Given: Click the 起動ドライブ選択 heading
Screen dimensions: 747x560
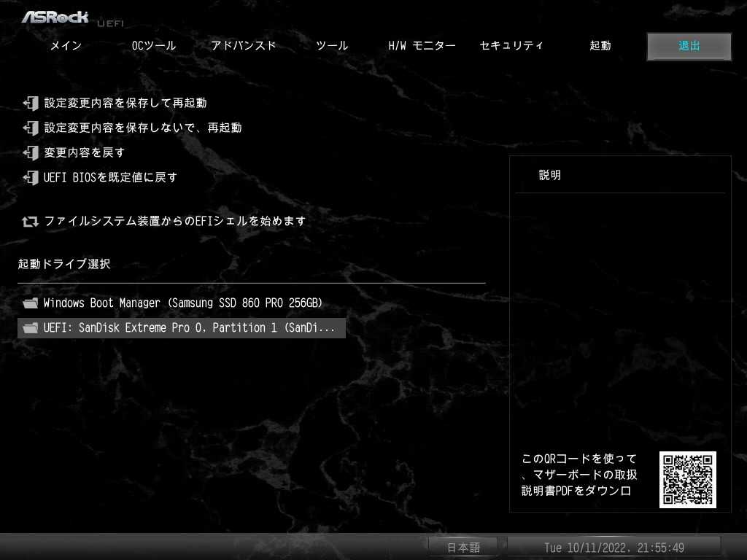Looking at the screenshot, I should pos(64,264).
